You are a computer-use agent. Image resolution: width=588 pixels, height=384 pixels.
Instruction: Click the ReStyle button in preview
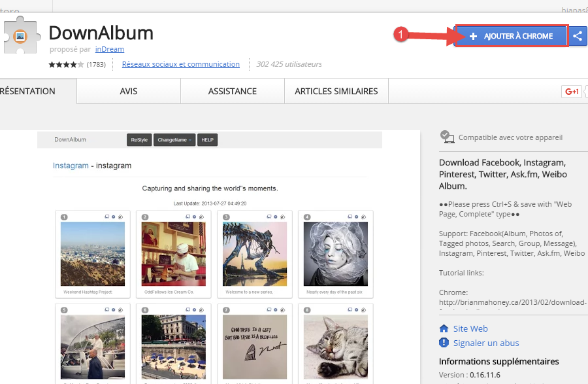(139, 140)
